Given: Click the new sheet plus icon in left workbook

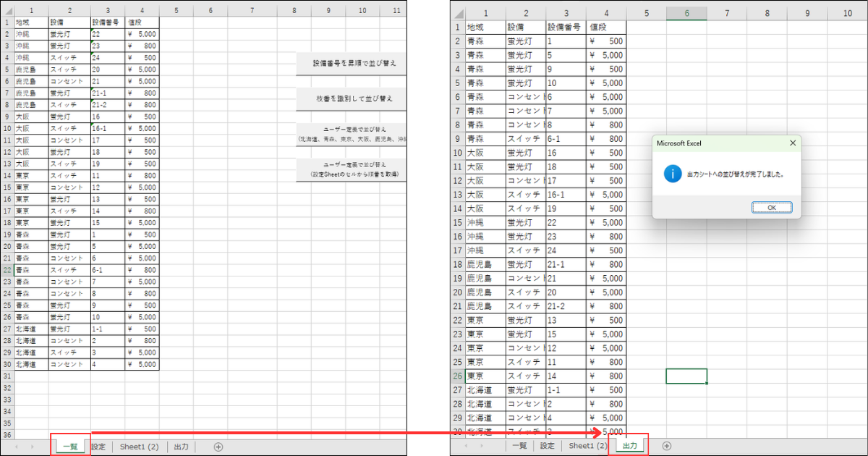Looking at the screenshot, I should pyautogui.click(x=218, y=447).
